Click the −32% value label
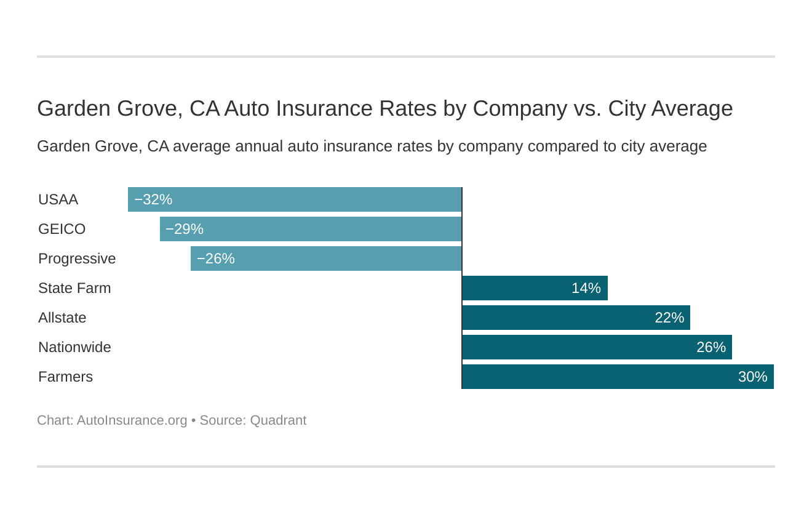812x517 pixels. pos(153,199)
